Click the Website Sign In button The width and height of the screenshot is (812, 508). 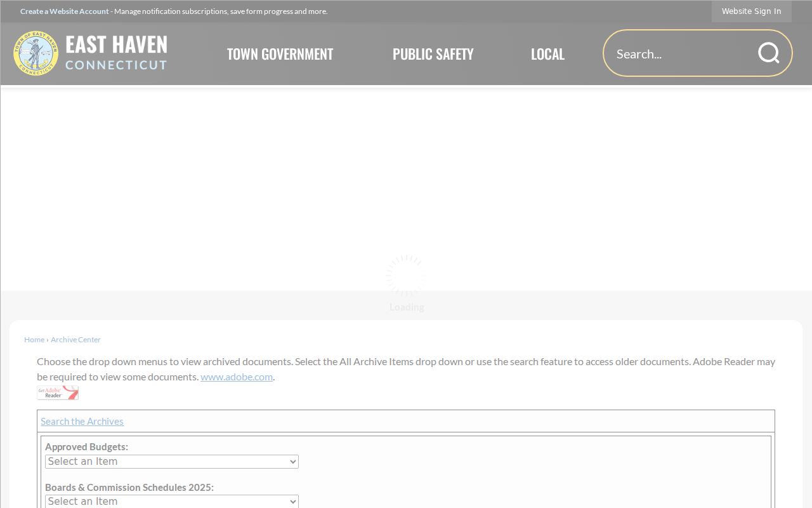pyautogui.click(x=752, y=11)
